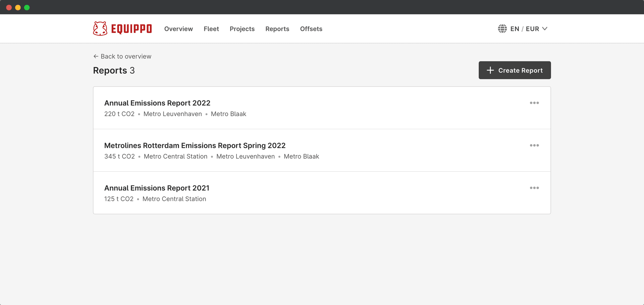644x305 pixels.
Task: Switch to the Projects section
Action: 242,29
